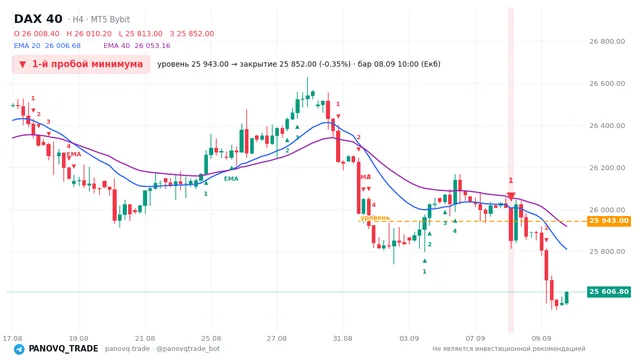Click the 09.09 date axis label
The width and height of the screenshot is (640, 360).
(x=541, y=338)
